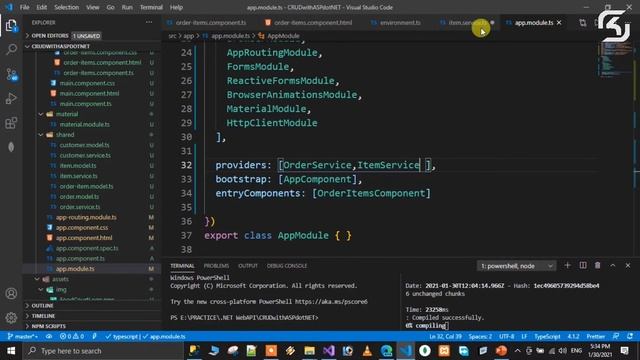Switch to the Output panel tab
This screenshot has height=360, width=640.
pos(248,266)
